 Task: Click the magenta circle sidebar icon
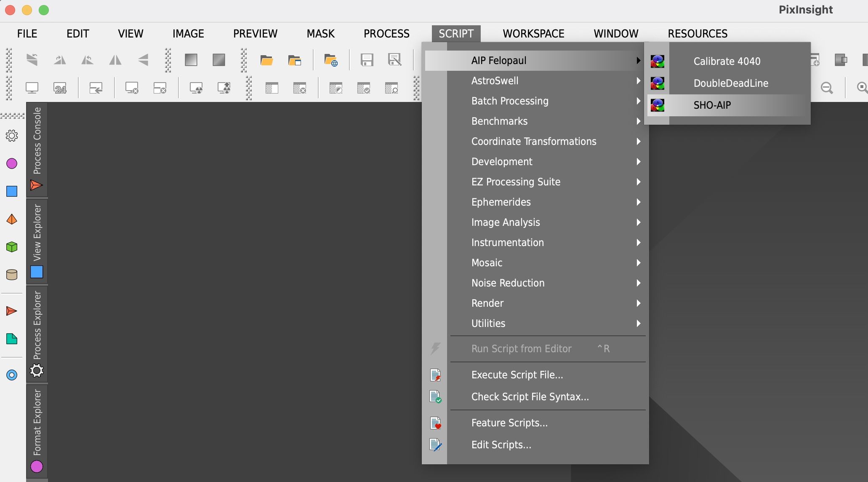(x=12, y=163)
